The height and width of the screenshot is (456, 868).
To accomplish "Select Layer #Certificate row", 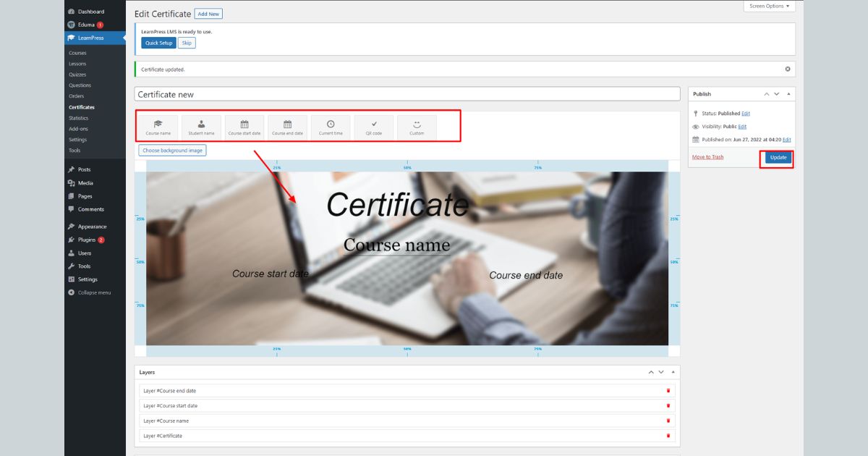I will click(x=407, y=436).
